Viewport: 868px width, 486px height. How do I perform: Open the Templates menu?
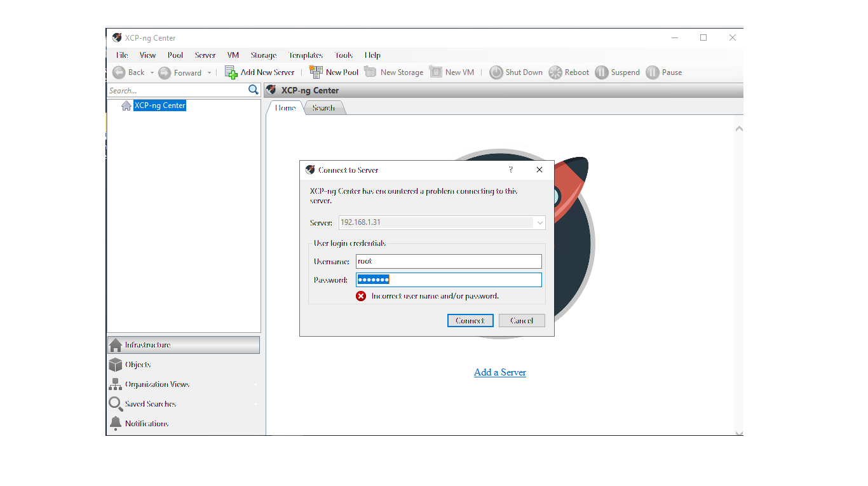(306, 55)
